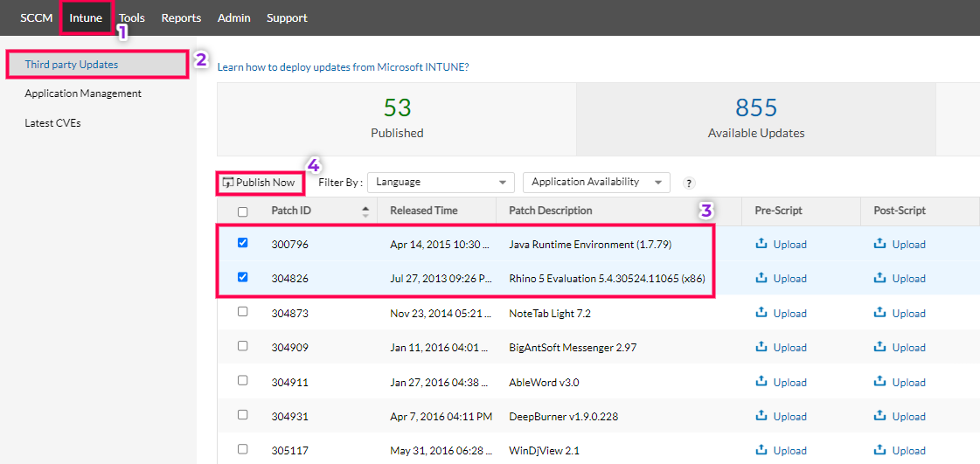Screen dimensions: 980x464
Task: Sort the table by Patch ID arrows
Action: [365, 211]
